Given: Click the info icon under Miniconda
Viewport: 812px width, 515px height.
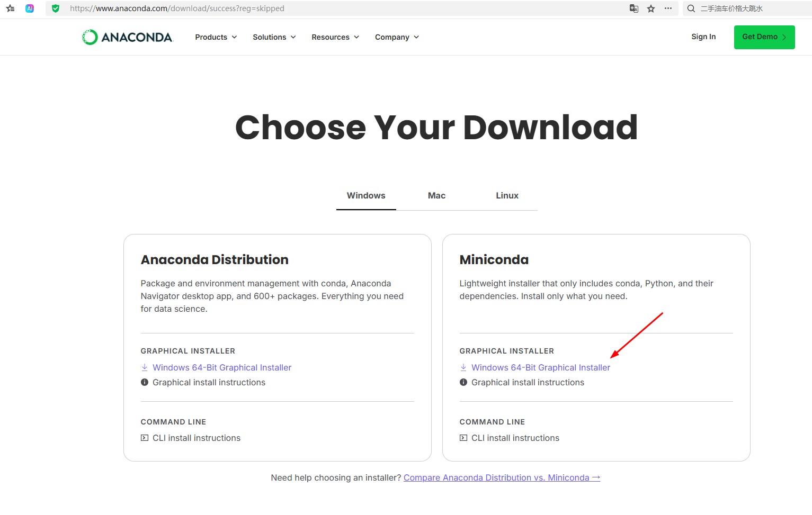Looking at the screenshot, I should tap(463, 382).
